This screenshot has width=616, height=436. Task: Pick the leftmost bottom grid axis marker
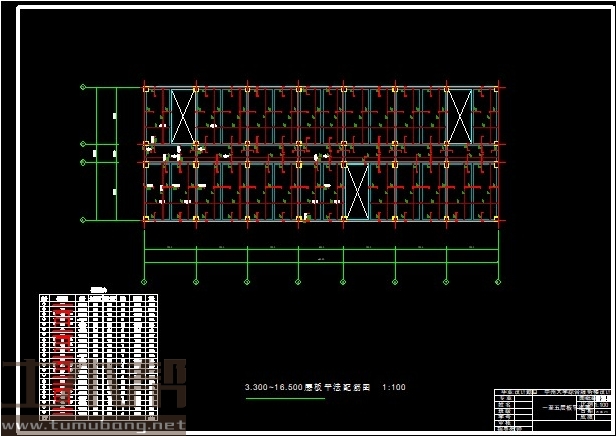[146, 283]
